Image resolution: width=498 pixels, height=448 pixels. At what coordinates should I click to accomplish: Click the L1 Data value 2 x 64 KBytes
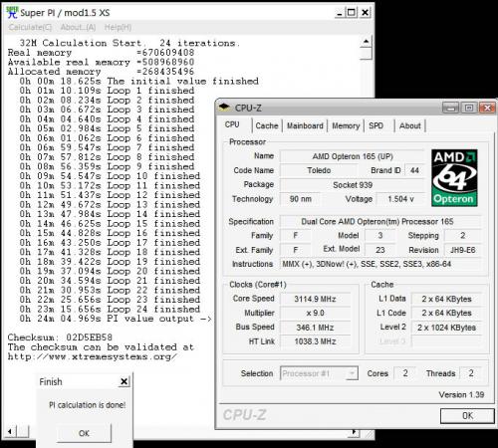pos(446,299)
